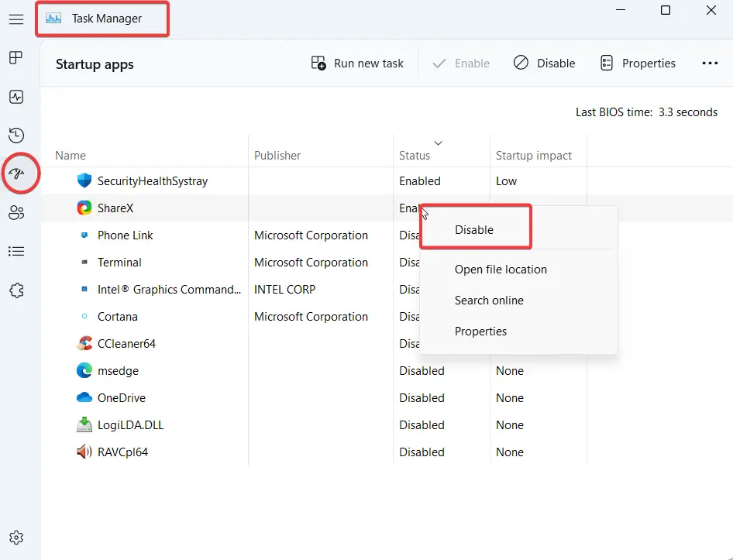The image size is (733, 560).
Task: Click the Intel Graphics Command icon
Action: (x=84, y=290)
